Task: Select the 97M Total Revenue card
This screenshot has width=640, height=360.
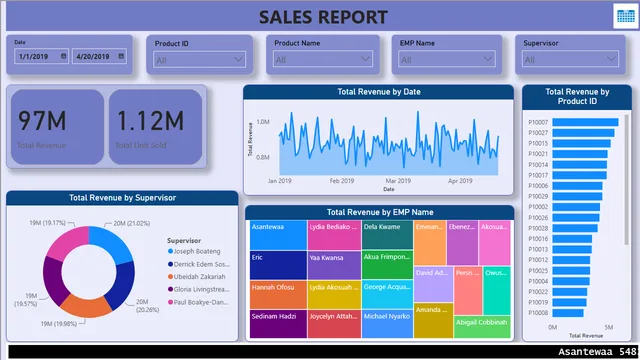Action: pos(58,127)
